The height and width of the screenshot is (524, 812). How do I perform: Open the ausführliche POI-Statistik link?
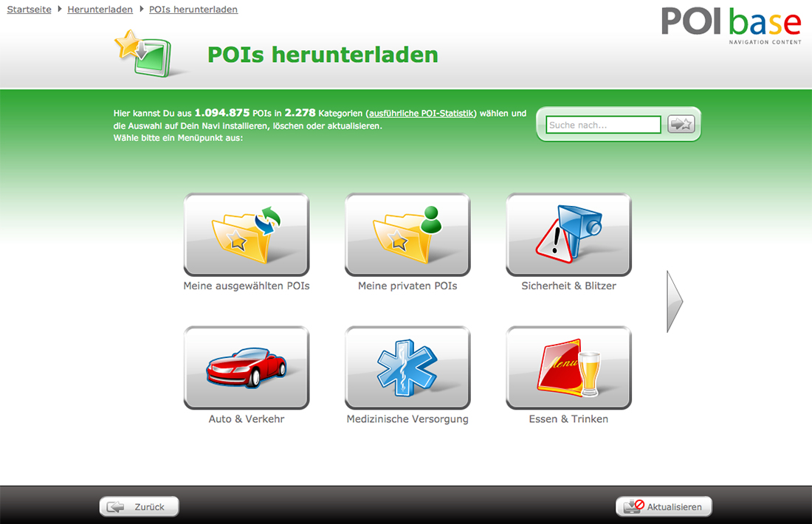[x=421, y=114]
